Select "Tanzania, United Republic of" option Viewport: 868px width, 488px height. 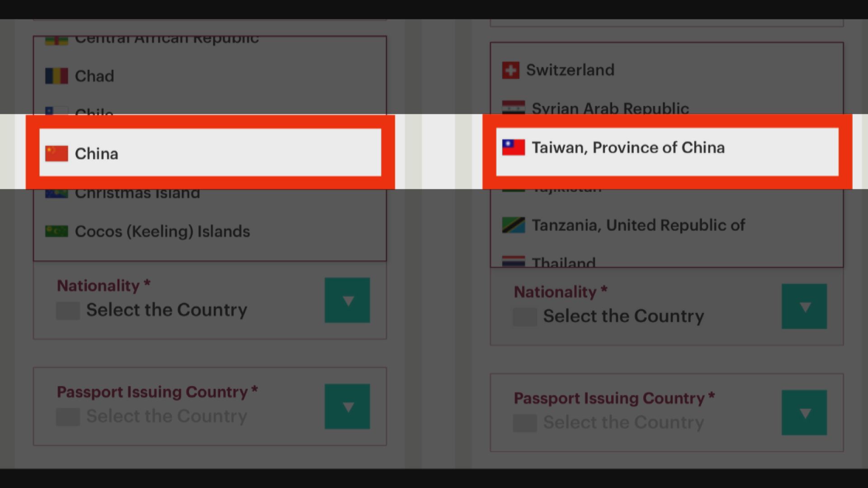638,225
